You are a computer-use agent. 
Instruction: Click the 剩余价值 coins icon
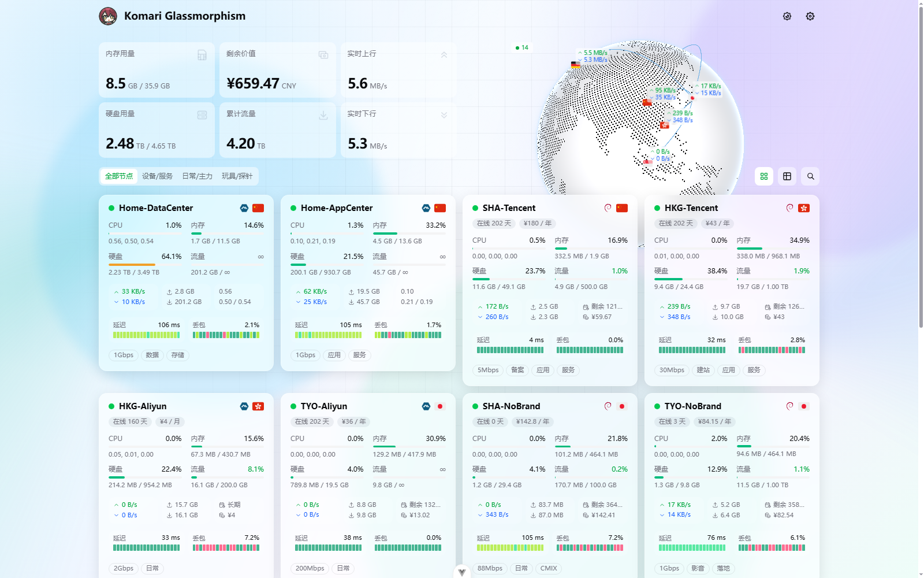[323, 55]
